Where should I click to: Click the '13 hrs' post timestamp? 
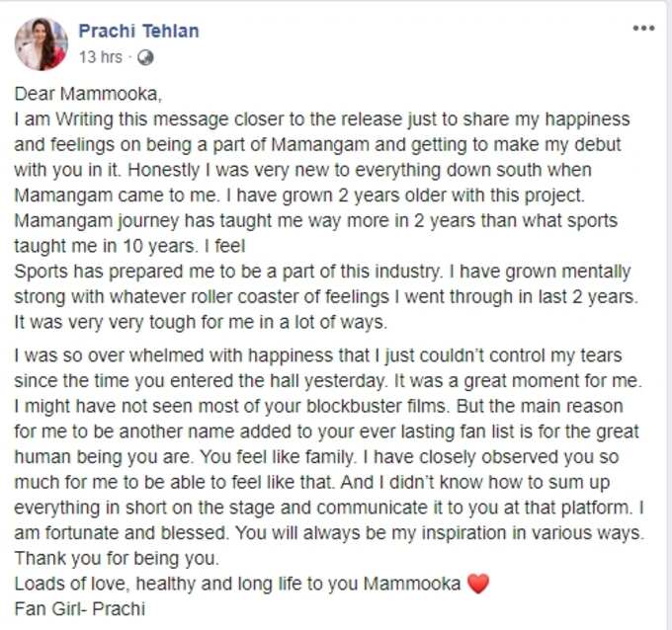pos(101,57)
